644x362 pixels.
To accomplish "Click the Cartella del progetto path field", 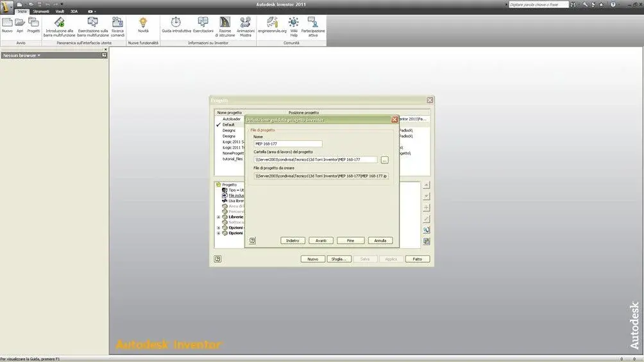I will pos(316,160).
